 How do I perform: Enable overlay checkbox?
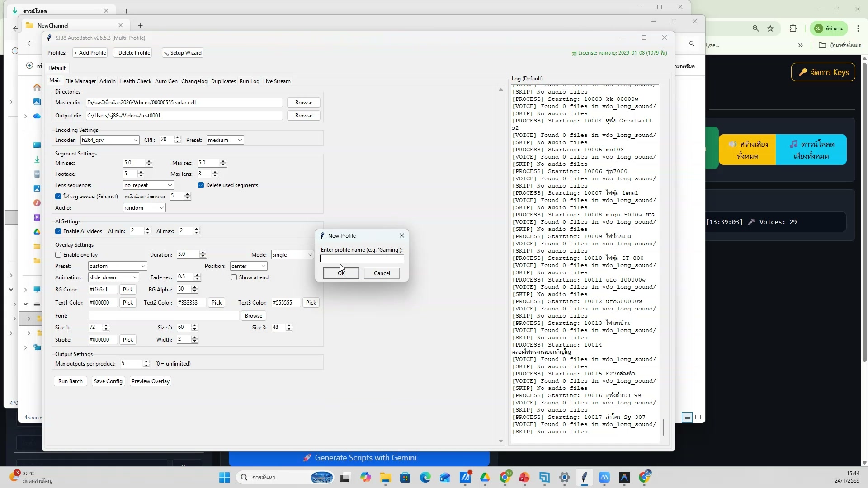click(58, 255)
